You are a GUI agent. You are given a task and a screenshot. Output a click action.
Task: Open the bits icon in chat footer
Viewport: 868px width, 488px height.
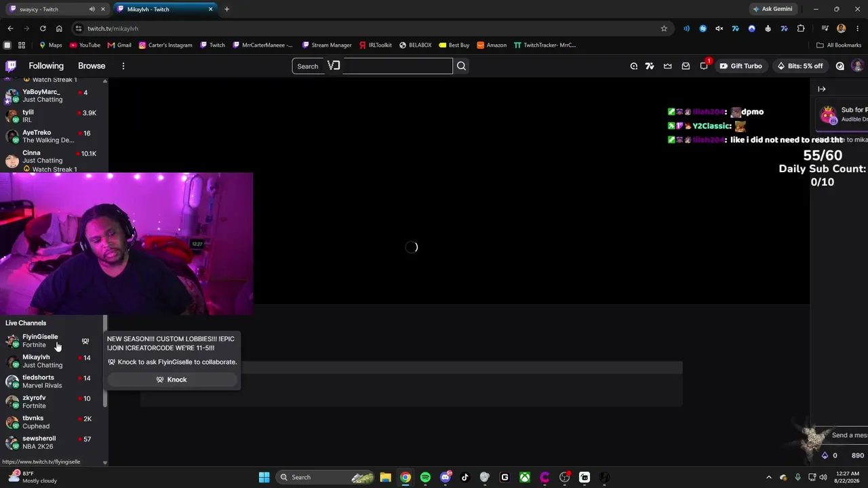[825, 455]
